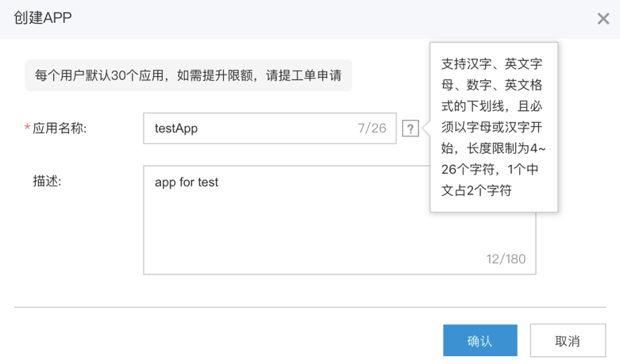
Task: Cancel with the 取消 button
Action: [x=568, y=340]
